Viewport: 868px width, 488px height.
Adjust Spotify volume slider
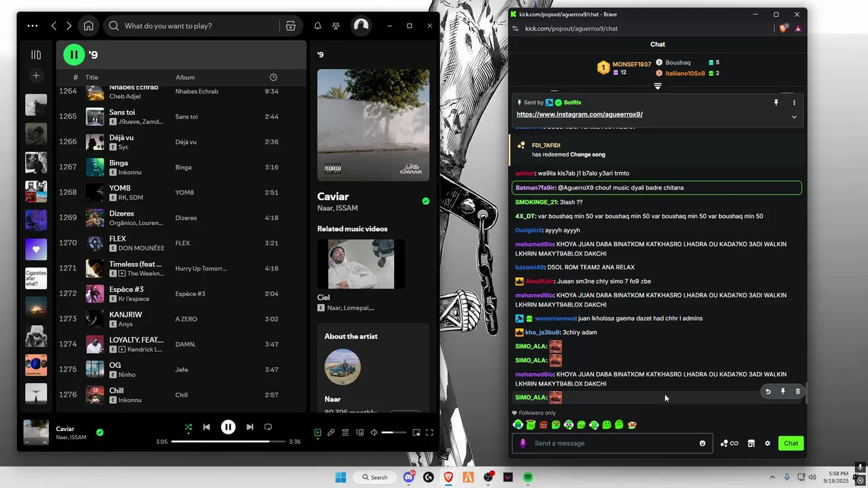(393, 432)
